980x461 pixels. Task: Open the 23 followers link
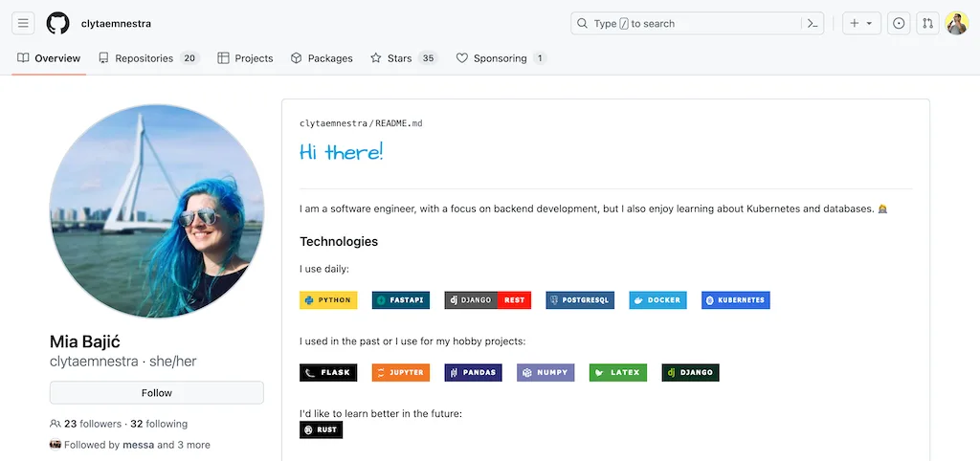(x=93, y=424)
